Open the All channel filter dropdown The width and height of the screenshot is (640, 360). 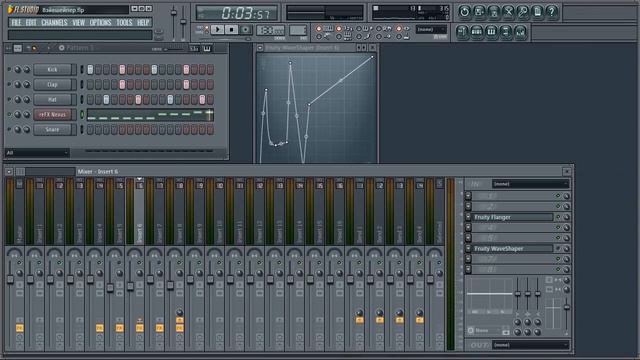(37, 153)
